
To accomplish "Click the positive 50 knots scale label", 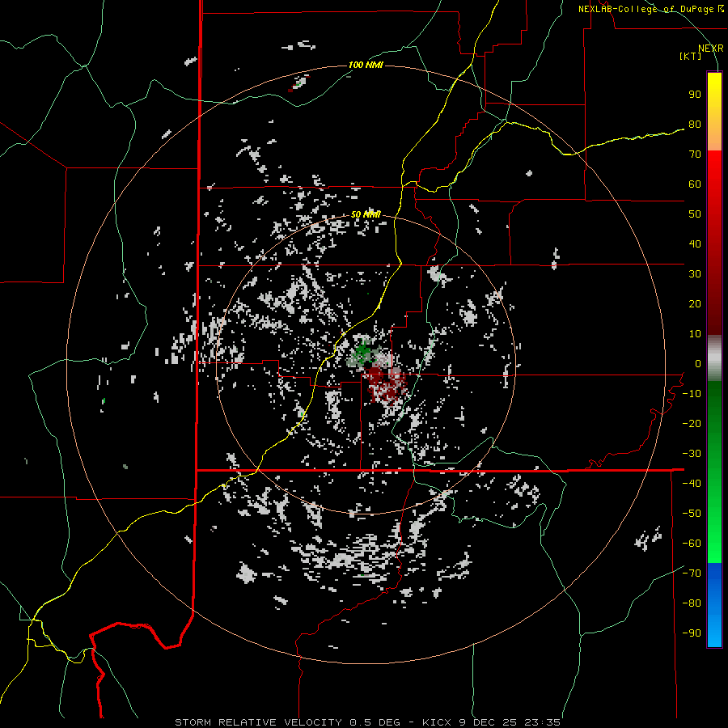I will click(695, 214).
